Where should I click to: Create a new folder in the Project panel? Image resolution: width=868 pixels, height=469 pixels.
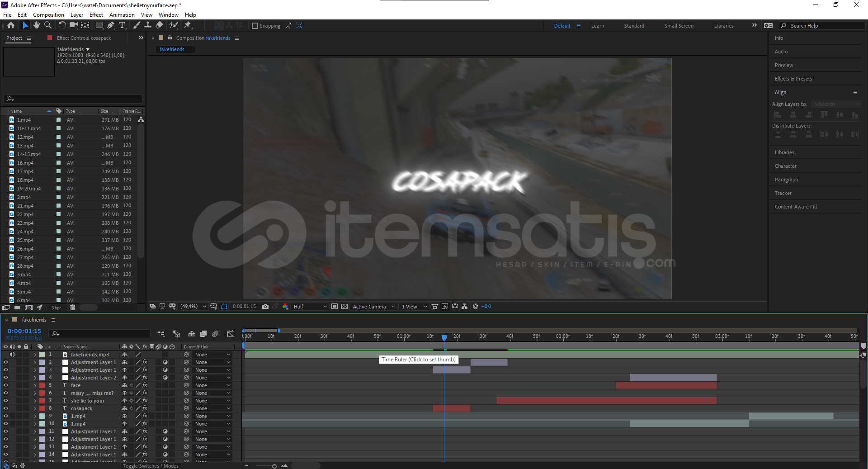tap(17, 308)
